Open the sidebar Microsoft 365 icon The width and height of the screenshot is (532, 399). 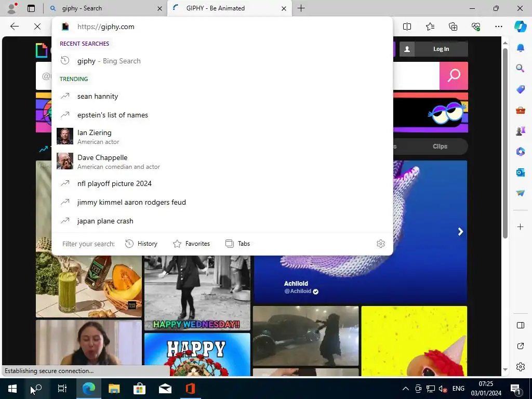(x=520, y=151)
